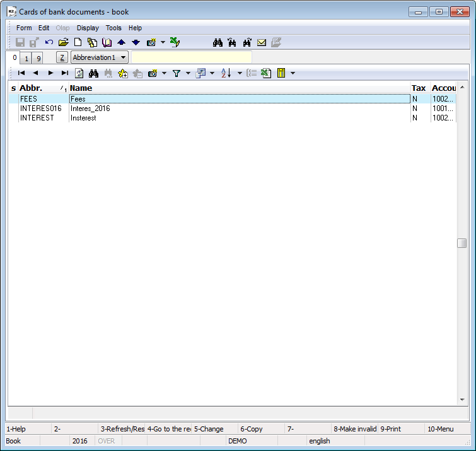Click the Tax column header
This screenshot has width=476, height=451.
tap(421, 88)
